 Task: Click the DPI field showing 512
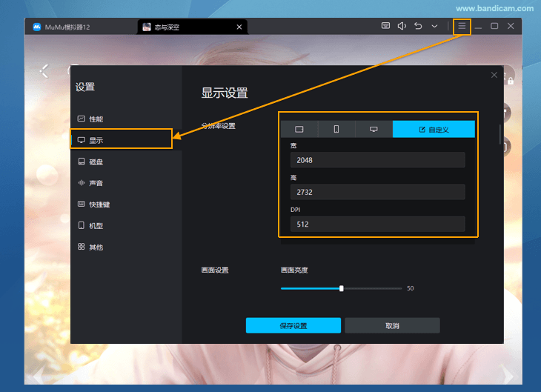(x=378, y=224)
